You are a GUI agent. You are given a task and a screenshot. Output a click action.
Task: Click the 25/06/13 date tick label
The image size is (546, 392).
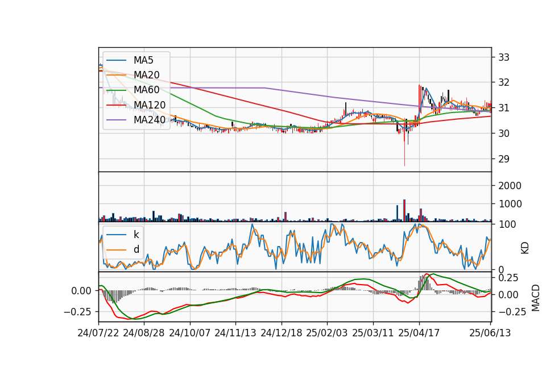(490, 333)
